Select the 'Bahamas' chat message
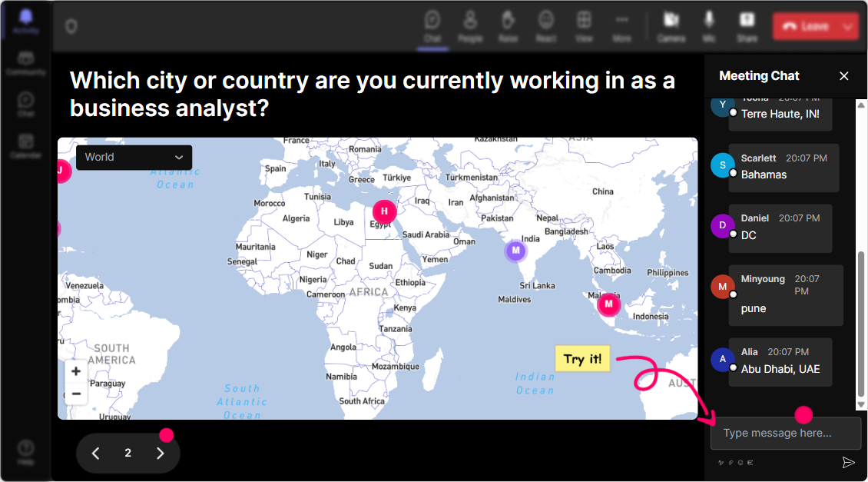Image resolution: width=868 pixels, height=482 pixels. pos(784,168)
